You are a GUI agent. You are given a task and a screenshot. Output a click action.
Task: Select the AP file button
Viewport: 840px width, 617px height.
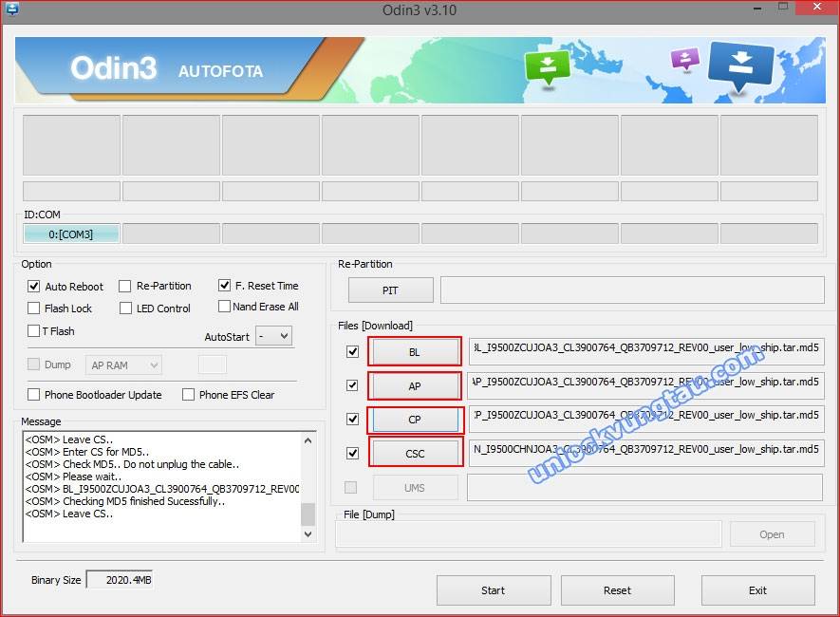[x=415, y=386]
